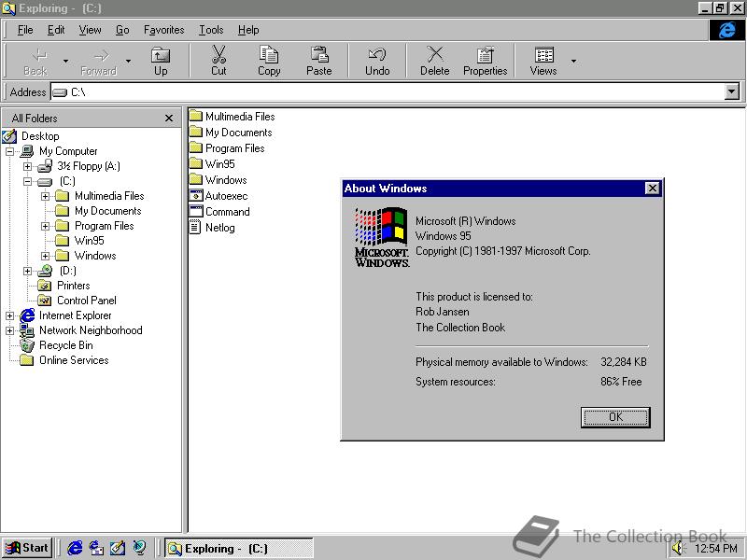
Task: Open Forward history dropdown arrow
Action: coord(128,61)
